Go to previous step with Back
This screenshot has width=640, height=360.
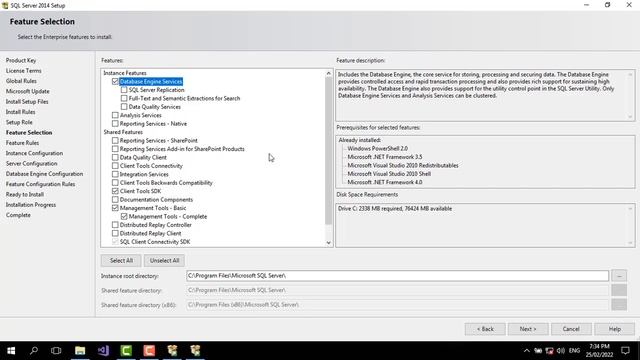[x=485, y=329]
